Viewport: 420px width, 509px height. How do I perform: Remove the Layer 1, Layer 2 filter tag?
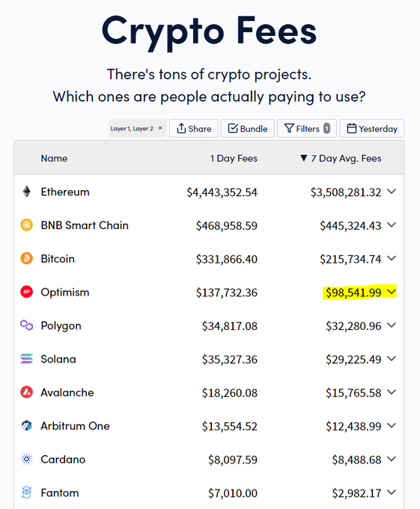(160, 128)
